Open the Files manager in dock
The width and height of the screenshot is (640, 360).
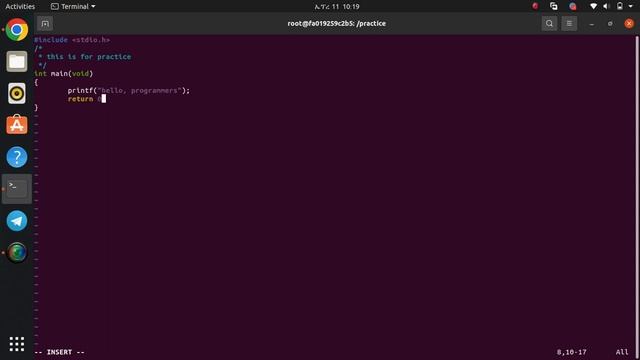pos(17,62)
